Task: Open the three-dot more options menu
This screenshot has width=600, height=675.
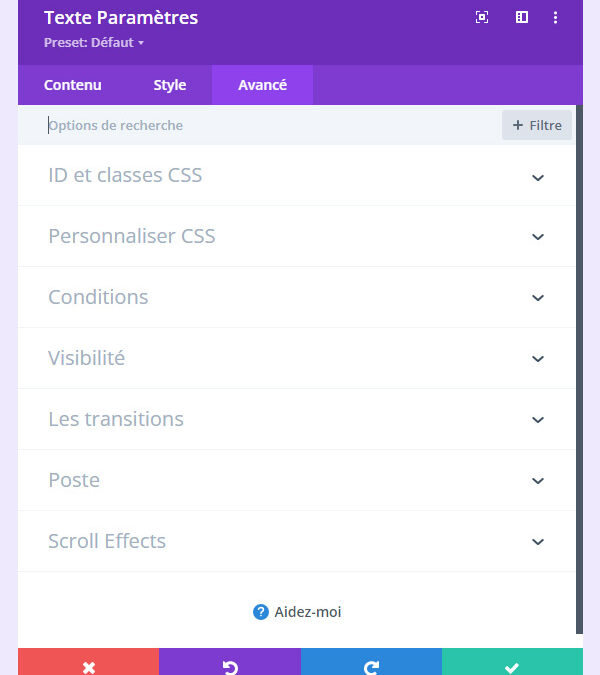Action: pos(556,17)
